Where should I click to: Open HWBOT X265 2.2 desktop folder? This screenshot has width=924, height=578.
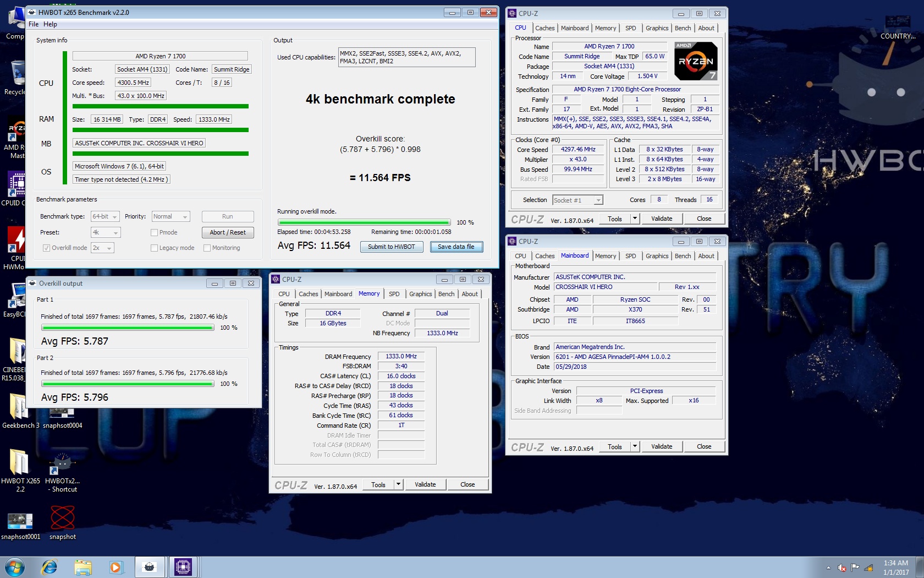(x=20, y=470)
